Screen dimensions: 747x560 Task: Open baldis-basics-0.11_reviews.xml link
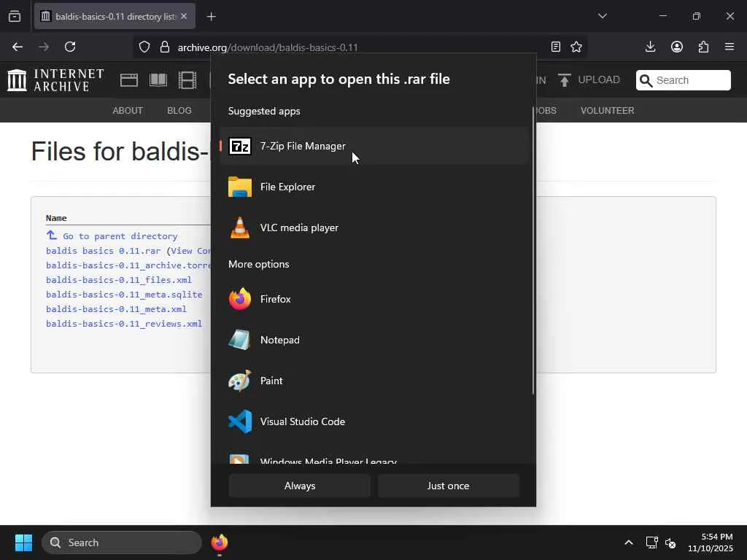click(x=124, y=324)
